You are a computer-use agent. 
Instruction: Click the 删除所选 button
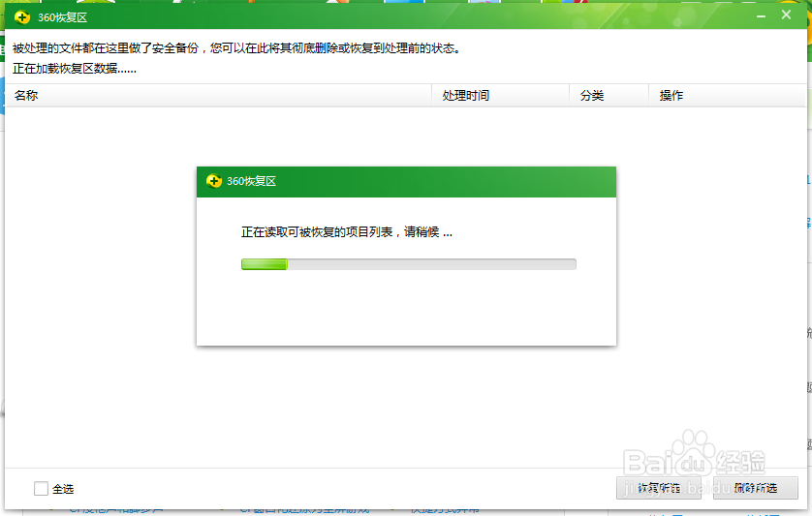pos(755,488)
